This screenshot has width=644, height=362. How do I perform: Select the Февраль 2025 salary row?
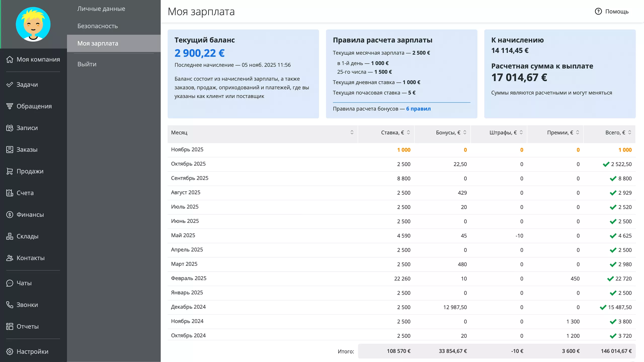(x=189, y=278)
